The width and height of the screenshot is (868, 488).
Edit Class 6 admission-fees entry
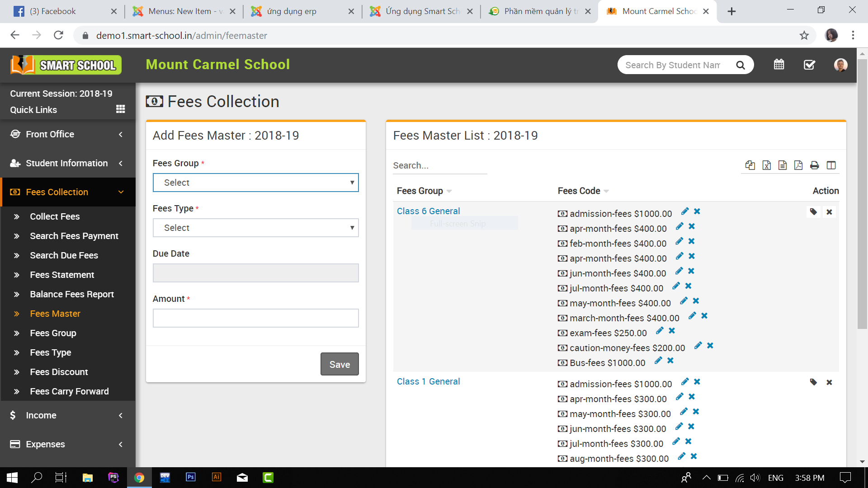pyautogui.click(x=685, y=211)
